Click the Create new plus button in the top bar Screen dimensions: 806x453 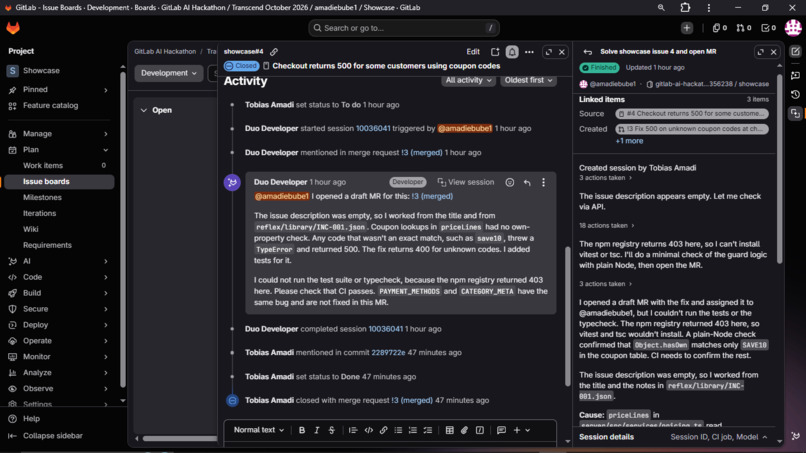click(687, 28)
